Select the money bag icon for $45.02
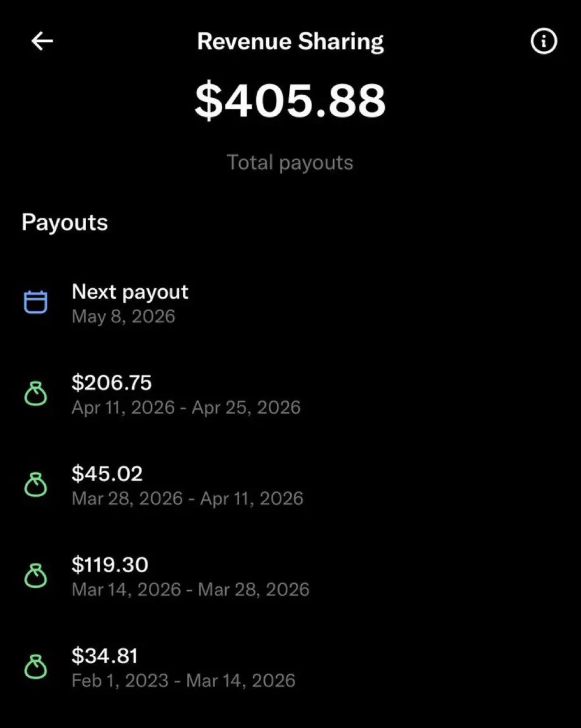This screenshot has width=581, height=728. (x=35, y=485)
